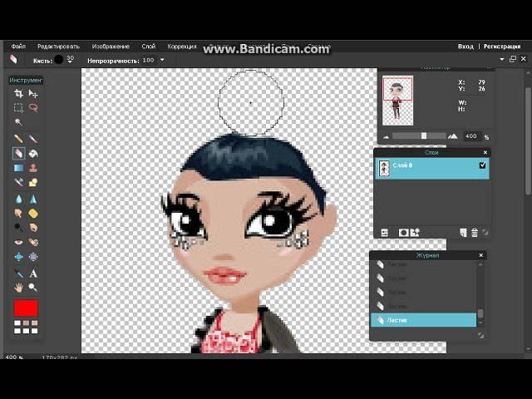Delete layer with the trash icon
The image size is (532, 399).
[x=475, y=233]
